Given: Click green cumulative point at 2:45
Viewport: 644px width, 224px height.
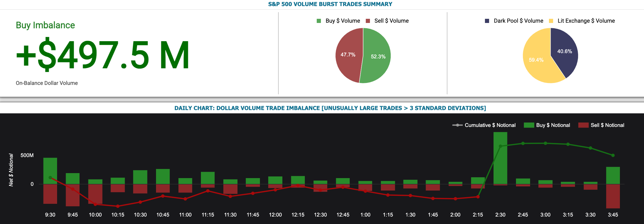Looking at the screenshot, I should (x=523, y=144).
